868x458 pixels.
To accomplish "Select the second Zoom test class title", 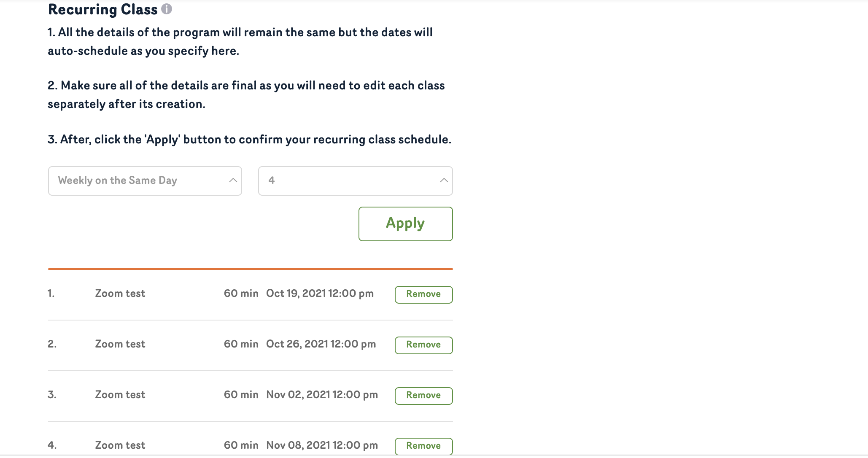I will point(120,344).
